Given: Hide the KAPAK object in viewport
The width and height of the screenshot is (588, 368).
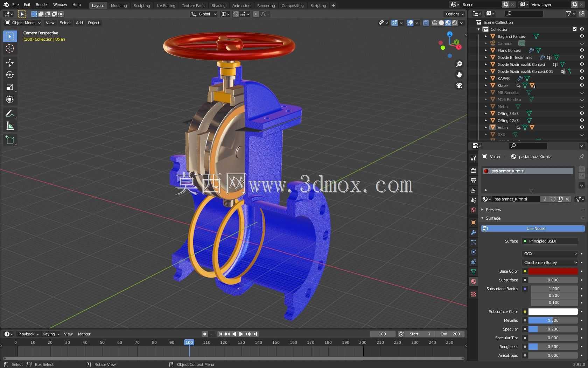Looking at the screenshot, I should point(582,78).
